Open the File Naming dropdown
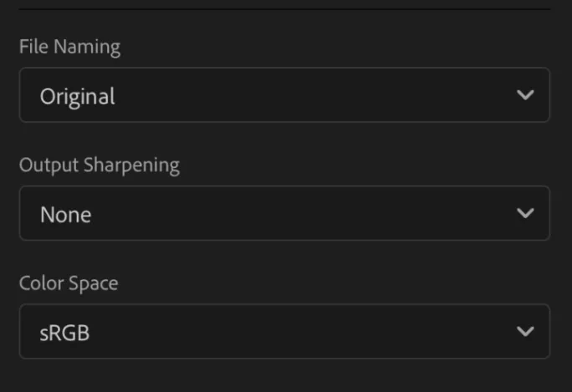Image resolution: width=572 pixels, height=392 pixels. click(x=284, y=95)
